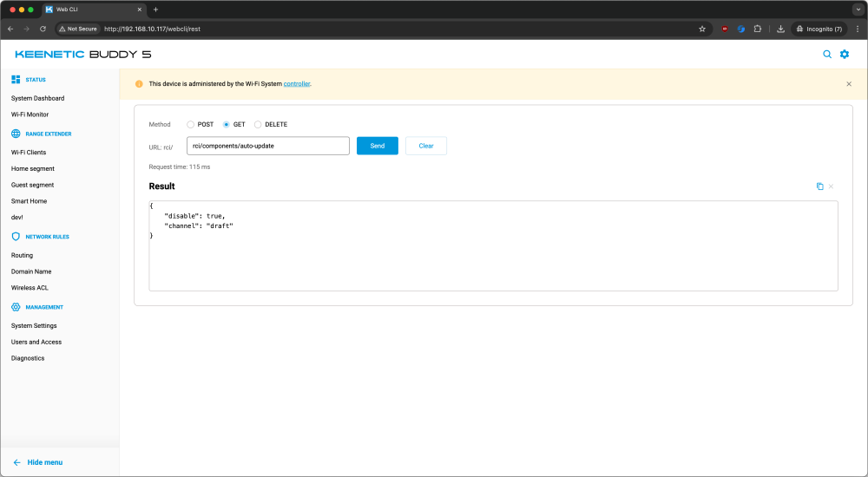Image resolution: width=868 pixels, height=477 pixels.
Task: Click the Clear button
Action: 425,146
